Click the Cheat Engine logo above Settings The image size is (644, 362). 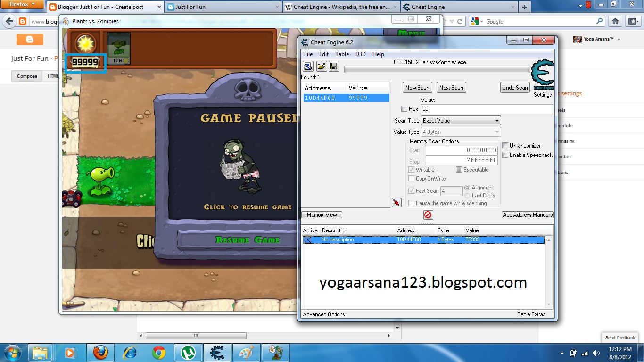[x=543, y=74]
